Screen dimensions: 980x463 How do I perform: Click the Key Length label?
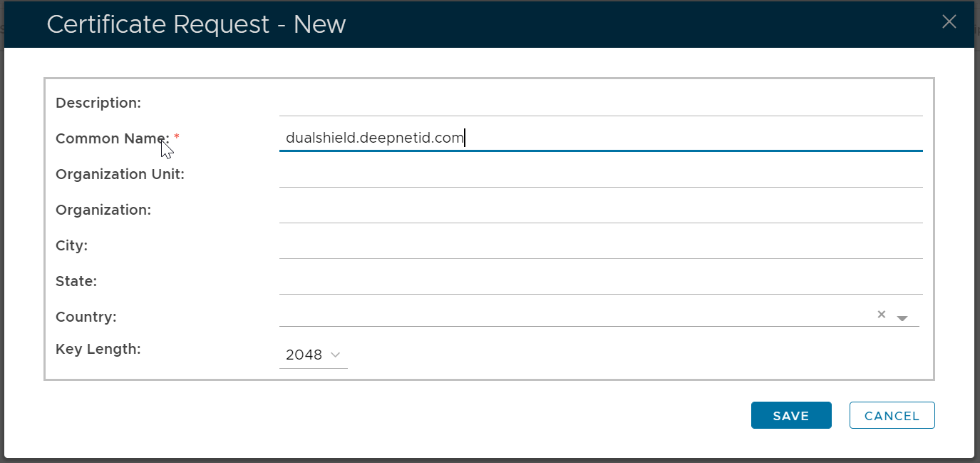(98, 349)
